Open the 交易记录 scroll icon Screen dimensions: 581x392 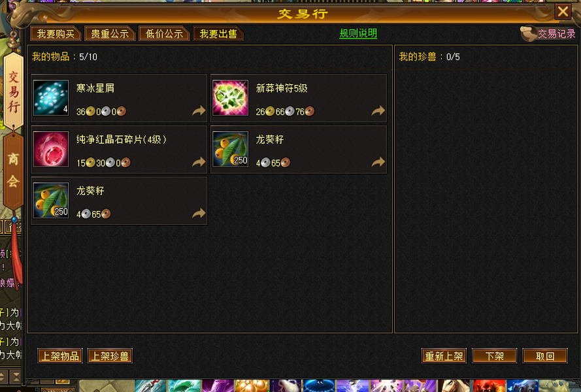528,34
